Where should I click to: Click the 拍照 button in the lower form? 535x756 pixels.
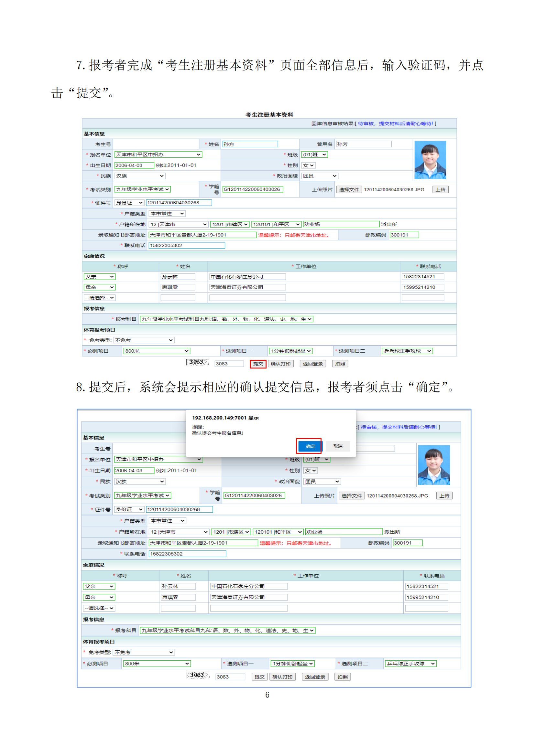pyautogui.click(x=343, y=676)
